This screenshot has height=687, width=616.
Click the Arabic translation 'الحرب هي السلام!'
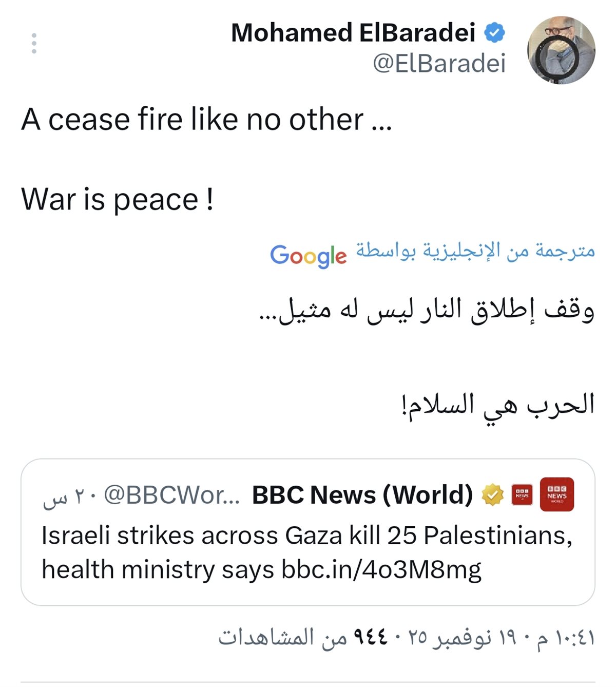[497, 405]
